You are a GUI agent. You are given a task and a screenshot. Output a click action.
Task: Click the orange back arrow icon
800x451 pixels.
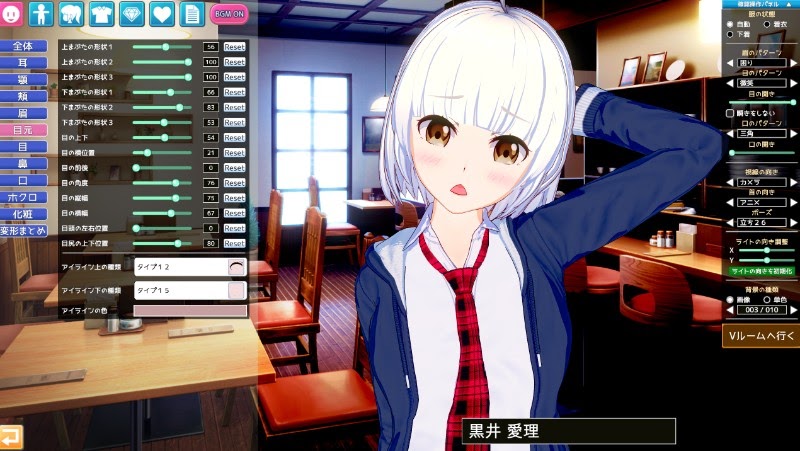(11, 437)
